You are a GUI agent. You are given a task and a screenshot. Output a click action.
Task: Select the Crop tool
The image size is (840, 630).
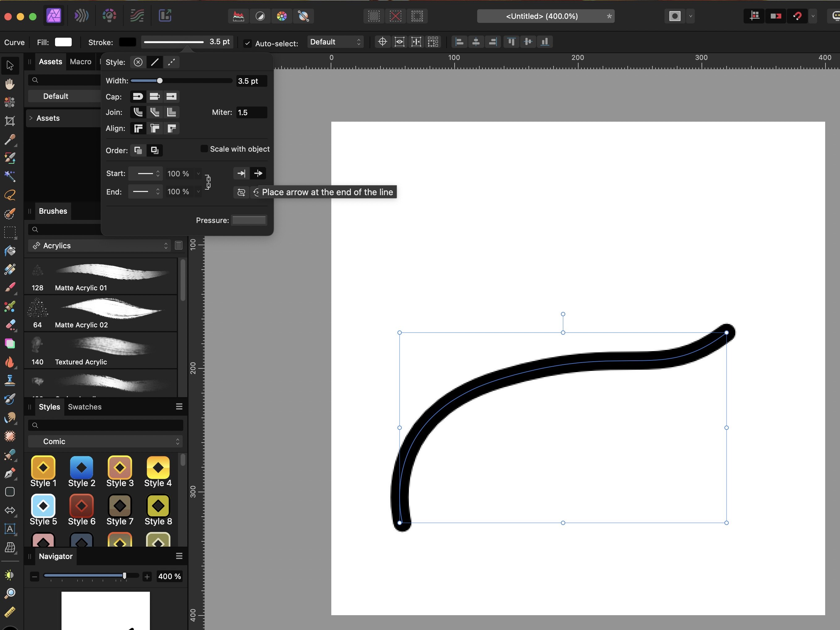click(10, 121)
